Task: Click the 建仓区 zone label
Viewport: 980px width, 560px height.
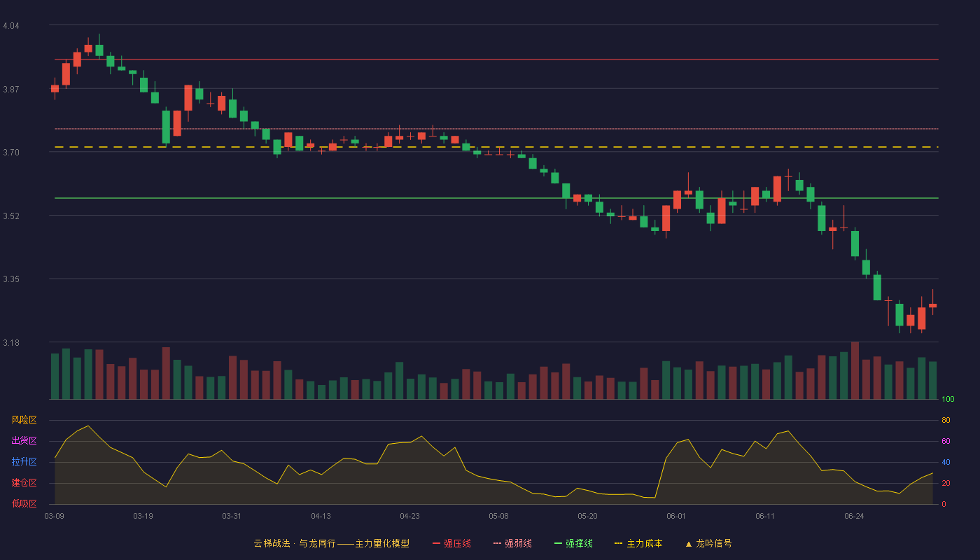Action: [24, 483]
